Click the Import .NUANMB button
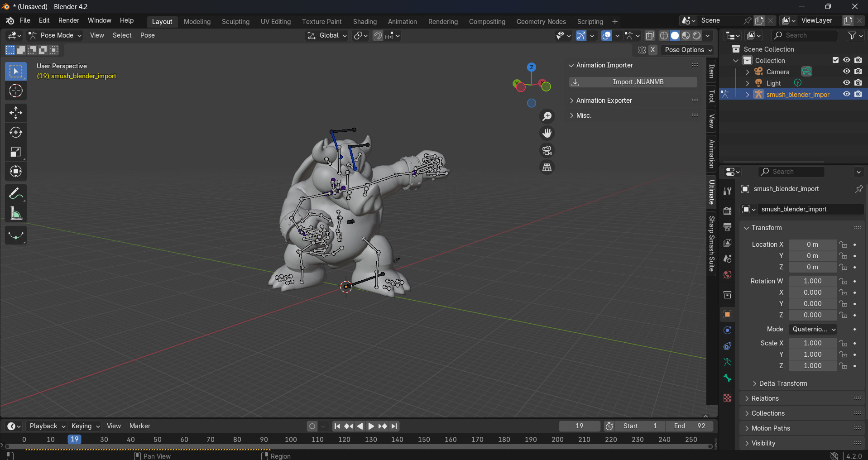 633,82
